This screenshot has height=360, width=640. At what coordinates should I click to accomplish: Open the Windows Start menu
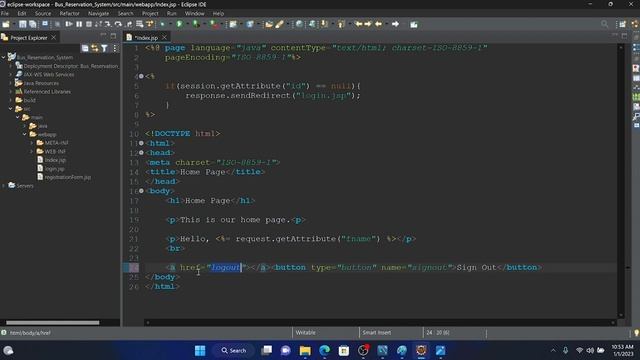pos(200,351)
